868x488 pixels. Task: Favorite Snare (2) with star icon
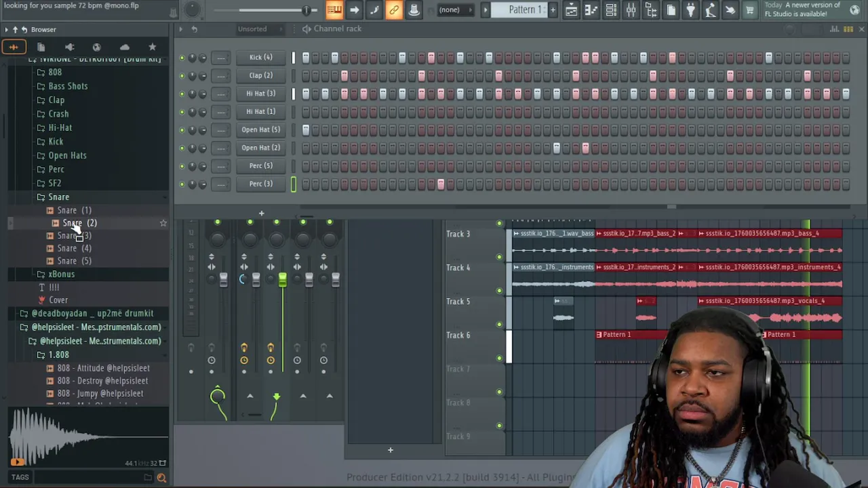click(163, 223)
